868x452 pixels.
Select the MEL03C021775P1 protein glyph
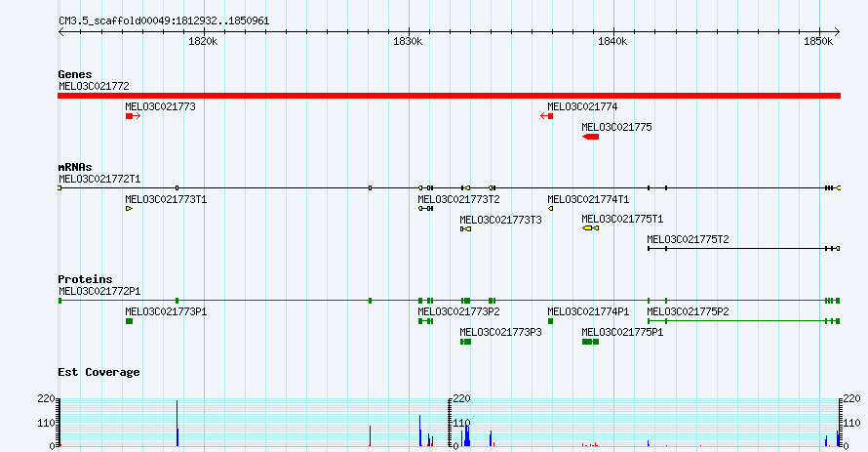click(590, 342)
